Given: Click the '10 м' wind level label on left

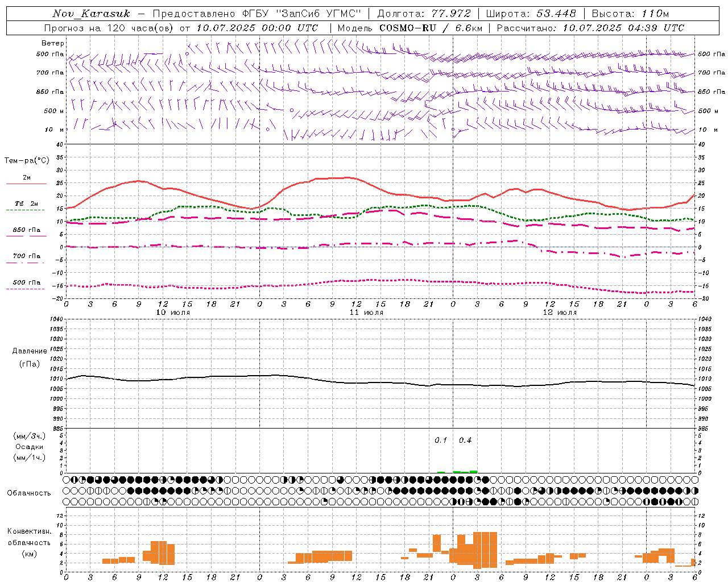Looking at the screenshot, I should coord(55,130).
